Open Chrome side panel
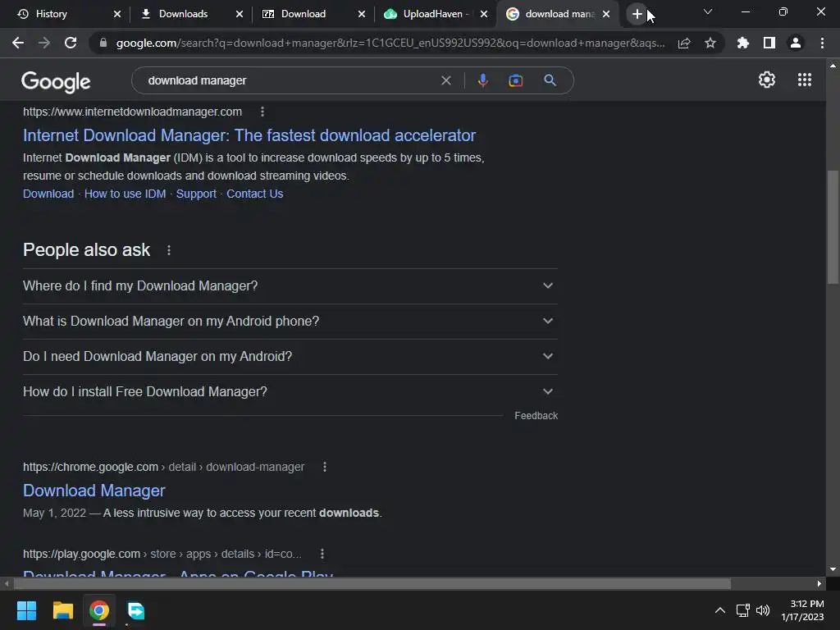This screenshot has width=840, height=630. (769, 43)
